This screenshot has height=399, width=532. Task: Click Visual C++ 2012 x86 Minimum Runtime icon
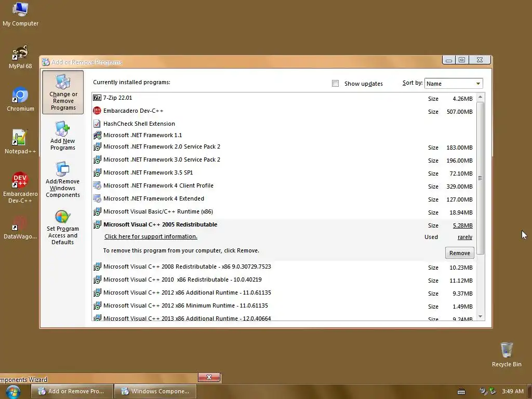97,305
